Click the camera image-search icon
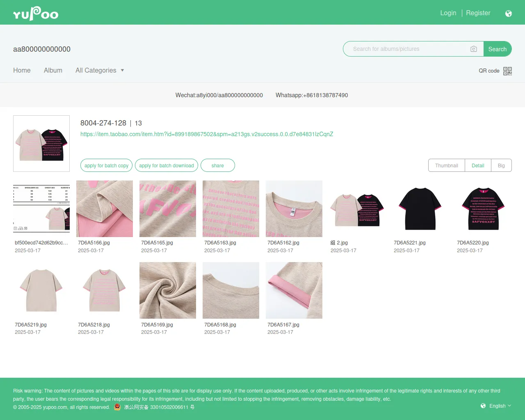The image size is (525, 420). click(474, 49)
